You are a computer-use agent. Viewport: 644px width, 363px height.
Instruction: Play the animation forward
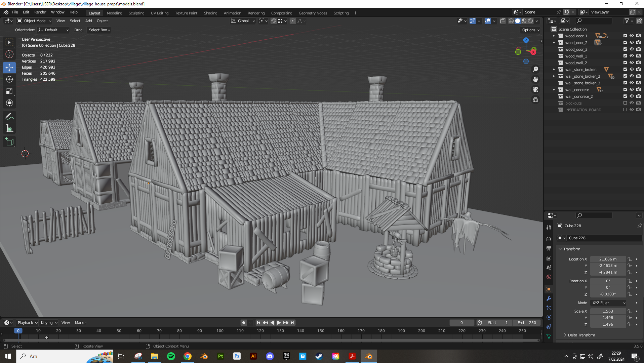pyautogui.click(x=279, y=323)
